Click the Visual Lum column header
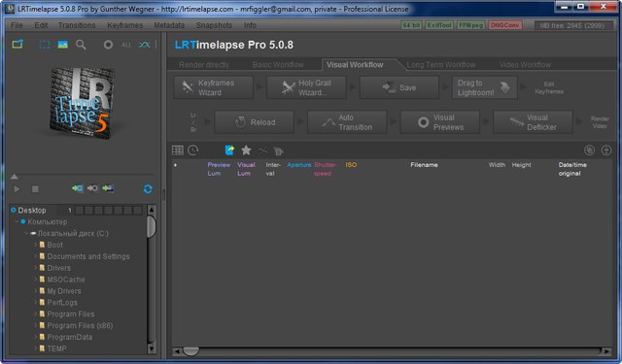 (246, 169)
